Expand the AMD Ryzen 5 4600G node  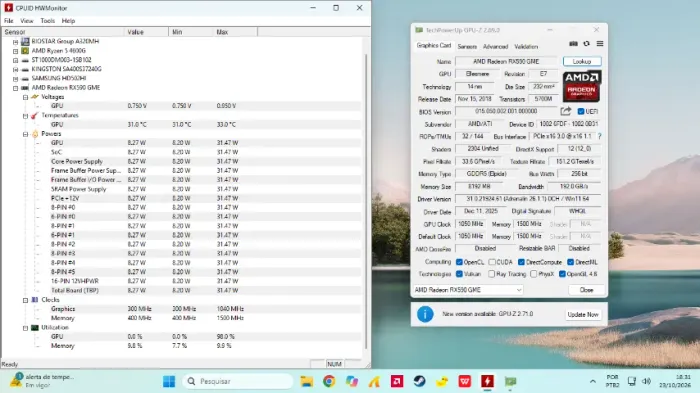16,51
